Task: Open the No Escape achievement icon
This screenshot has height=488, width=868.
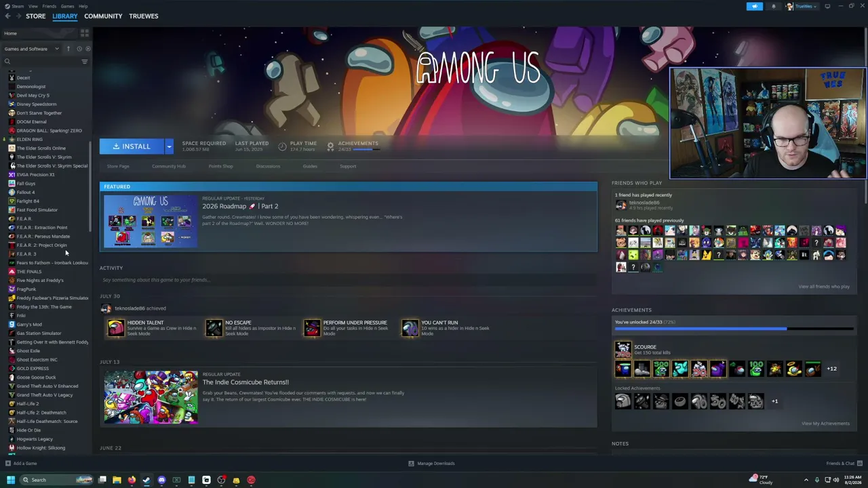Action: click(x=214, y=328)
